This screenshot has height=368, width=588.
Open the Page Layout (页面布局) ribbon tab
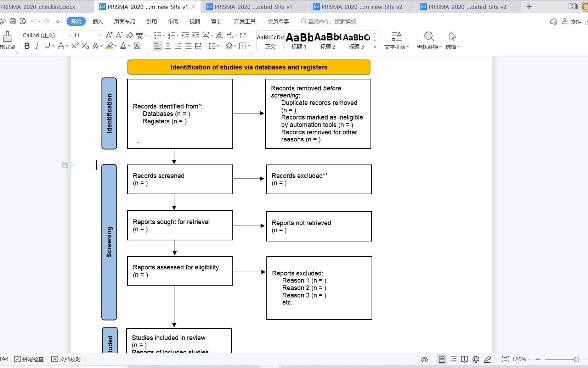click(124, 21)
